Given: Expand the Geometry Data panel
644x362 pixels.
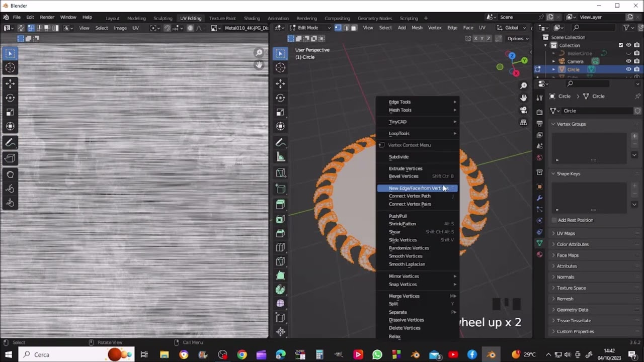Looking at the screenshot, I should click(x=572, y=310).
